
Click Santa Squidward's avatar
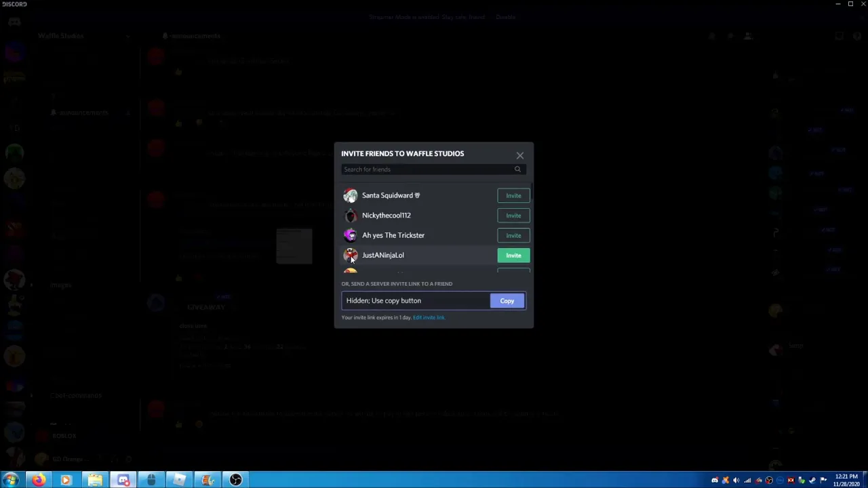[350, 196]
